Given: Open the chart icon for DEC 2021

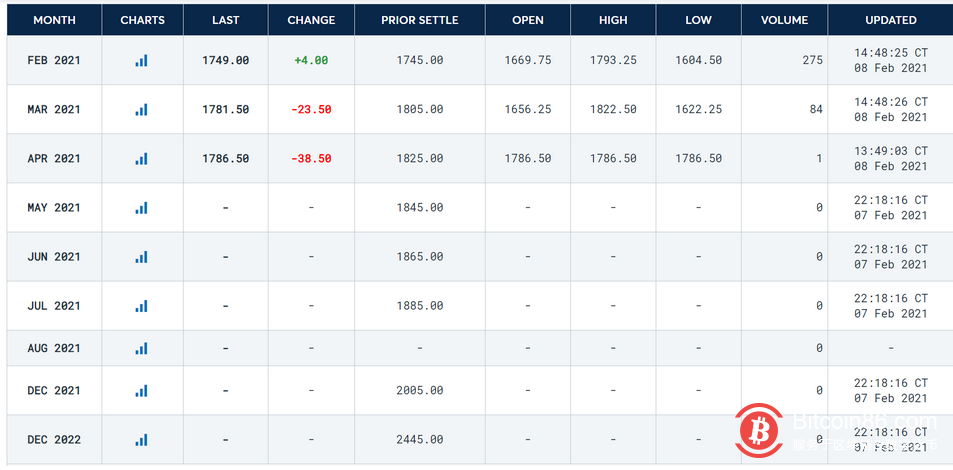Looking at the screenshot, I should [142, 390].
